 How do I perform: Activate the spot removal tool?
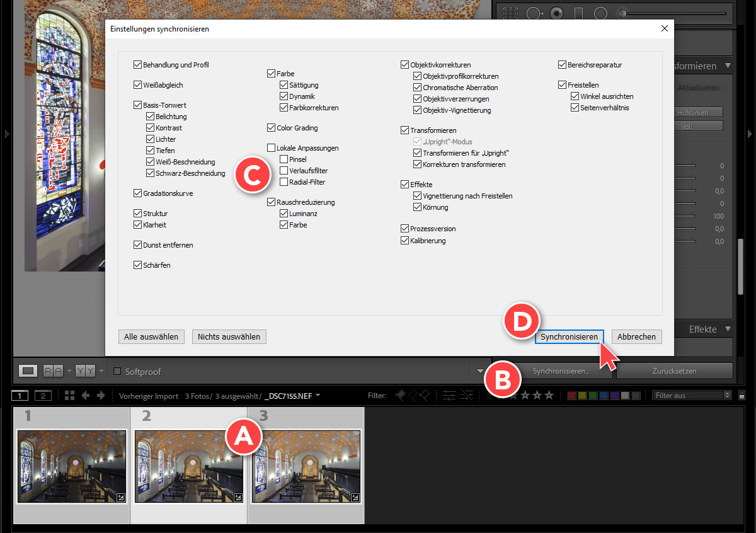coord(534,13)
